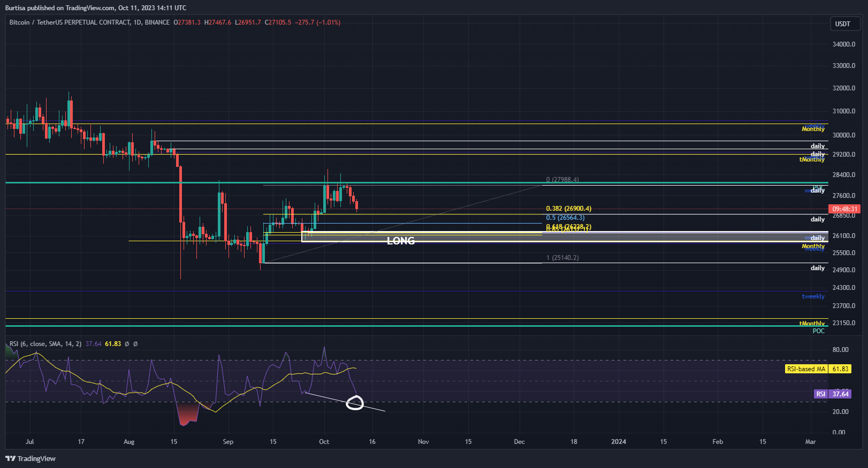Click the 23700.0 price axis label
The height and width of the screenshot is (468, 868).
(x=844, y=306)
